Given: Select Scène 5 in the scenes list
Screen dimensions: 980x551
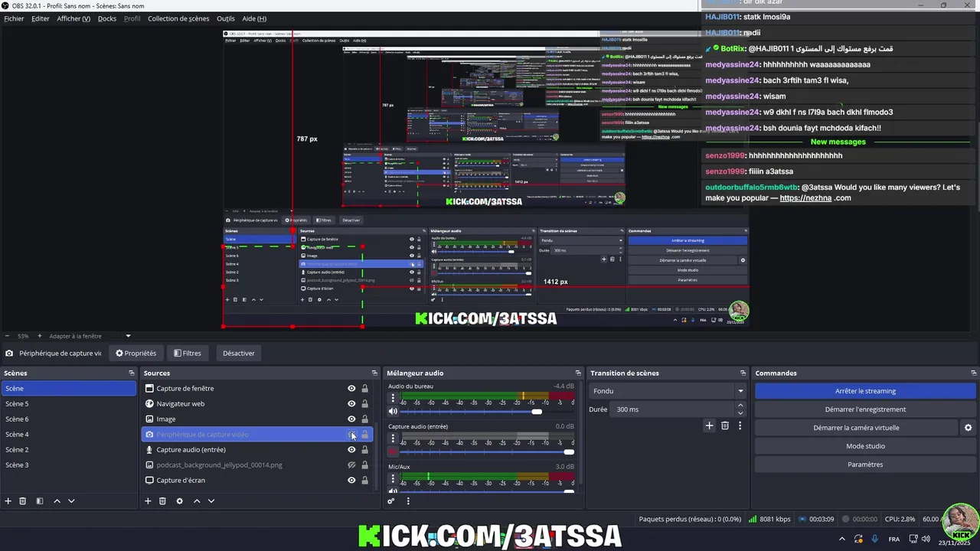Looking at the screenshot, I should tap(69, 404).
